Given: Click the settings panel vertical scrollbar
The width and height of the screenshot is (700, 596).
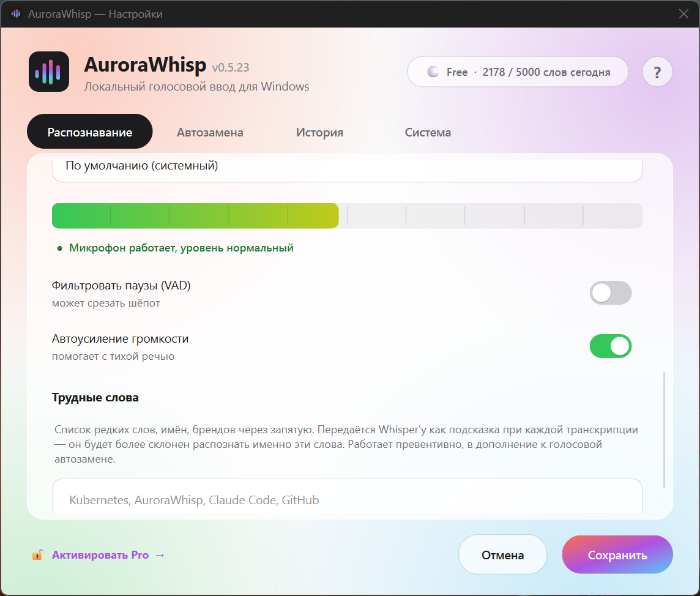Looking at the screenshot, I should tap(665, 430).
